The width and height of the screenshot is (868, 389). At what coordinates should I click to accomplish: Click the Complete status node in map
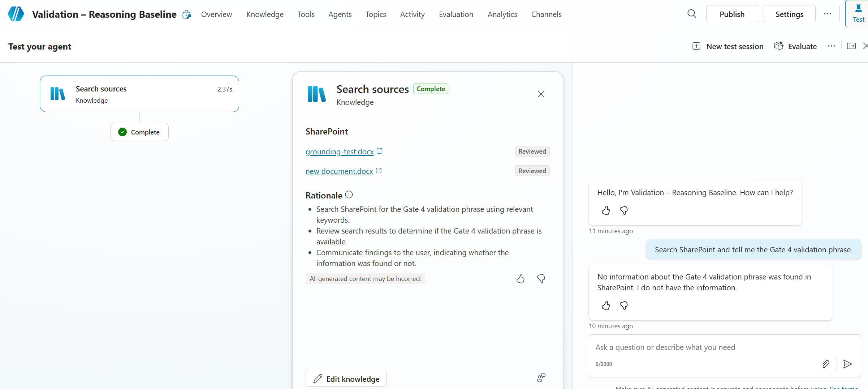(x=139, y=132)
